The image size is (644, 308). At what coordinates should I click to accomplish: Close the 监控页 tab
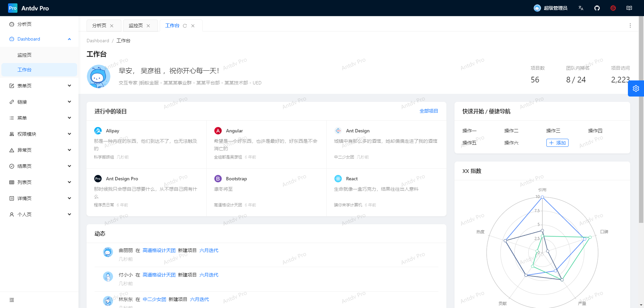[x=148, y=26]
